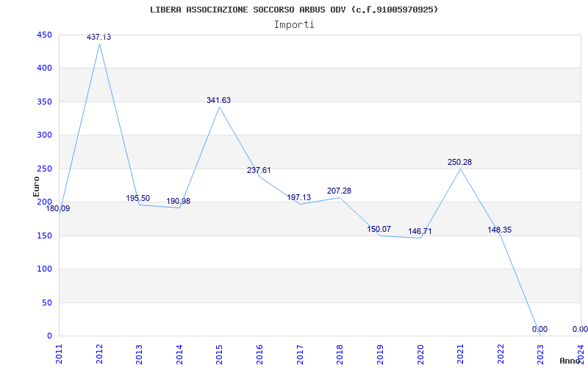The height and width of the screenshot is (368, 588).
Task: Select the 2014 x-axis year label
Action: click(x=179, y=353)
